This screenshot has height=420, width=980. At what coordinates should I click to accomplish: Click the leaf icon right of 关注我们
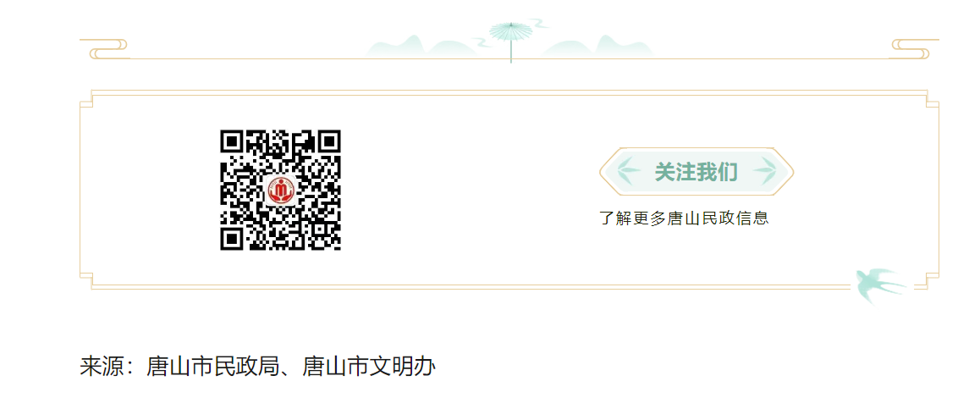click(x=763, y=171)
